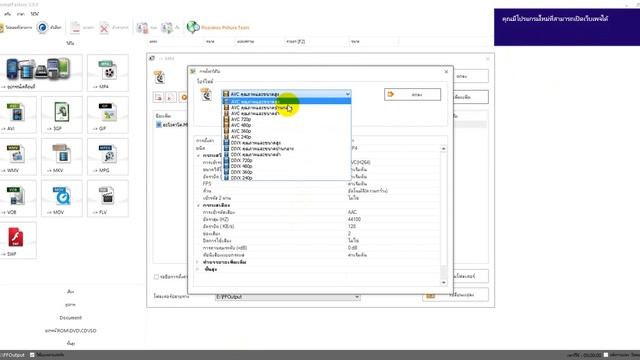
Task: Choose the GIF conversion tile
Action: pyautogui.click(x=108, y=115)
